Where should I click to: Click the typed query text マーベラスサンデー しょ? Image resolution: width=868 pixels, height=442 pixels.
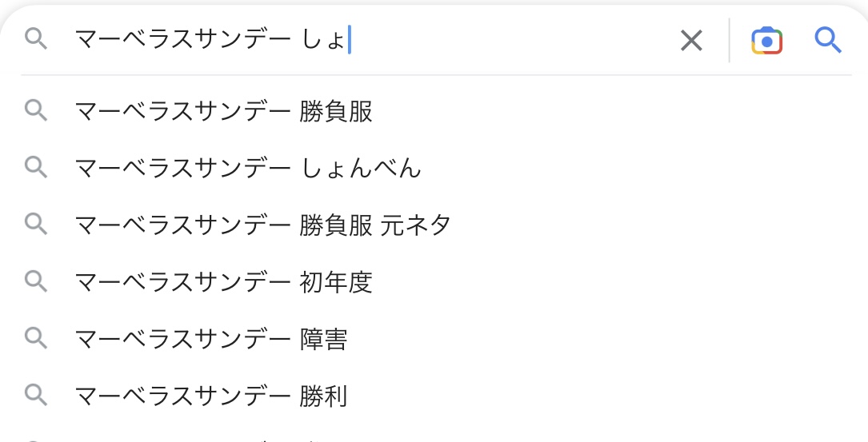(x=210, y=40)
